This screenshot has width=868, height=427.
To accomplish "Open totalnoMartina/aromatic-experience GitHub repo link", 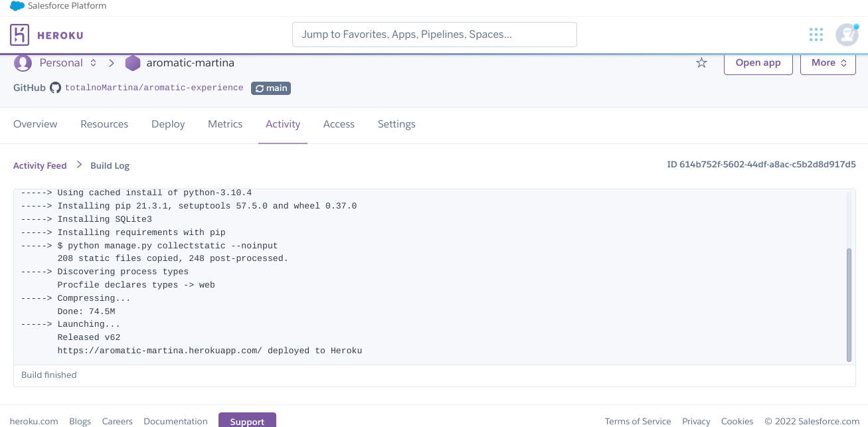I will pyautogui.click(x=154, y=88).
